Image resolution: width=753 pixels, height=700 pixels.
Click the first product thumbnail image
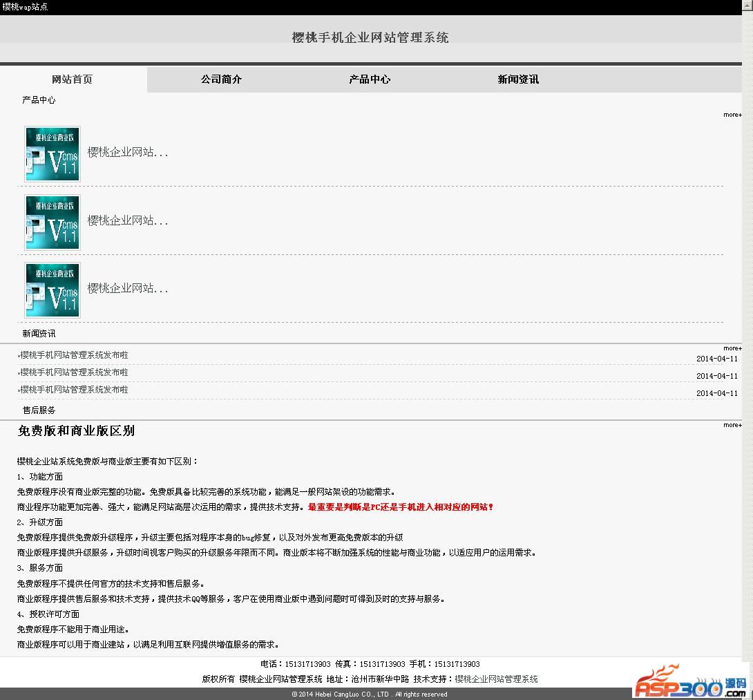click(53, 153)
